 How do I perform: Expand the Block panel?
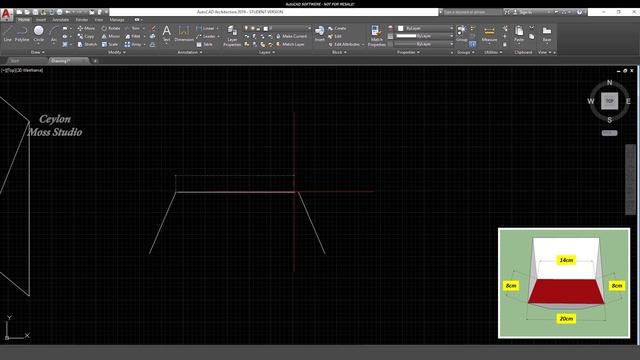coord(339,52)
